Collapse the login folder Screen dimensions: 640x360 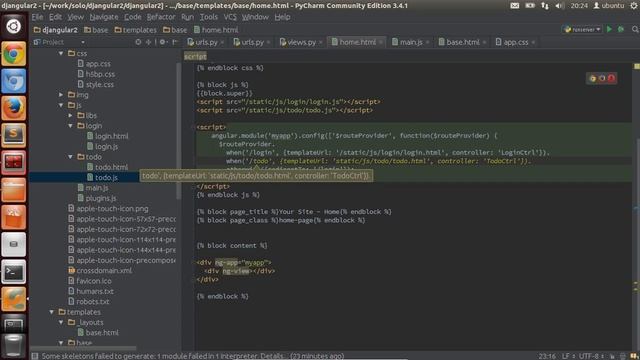[70, 126]
